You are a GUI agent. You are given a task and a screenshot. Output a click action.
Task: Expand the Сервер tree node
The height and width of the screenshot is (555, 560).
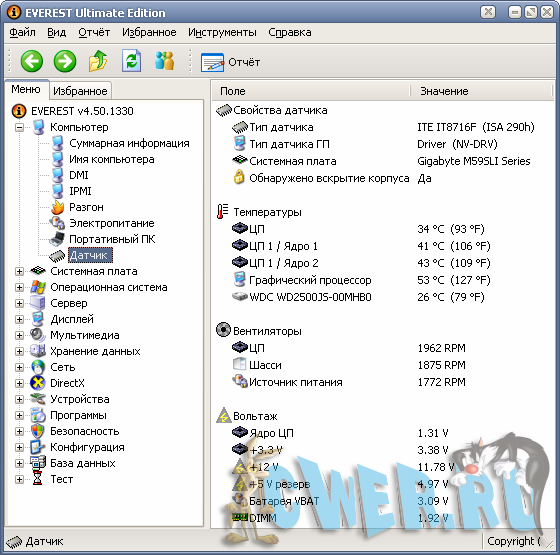click(x=19, y=303)
